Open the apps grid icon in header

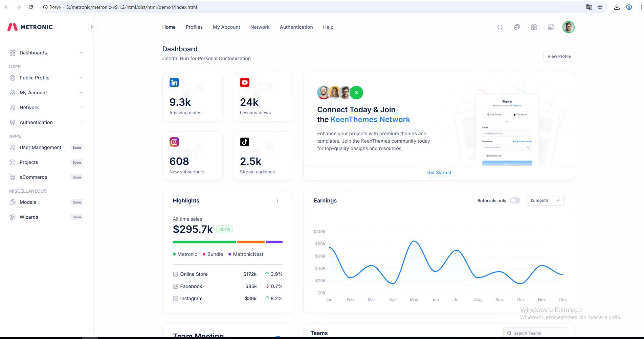534,27
